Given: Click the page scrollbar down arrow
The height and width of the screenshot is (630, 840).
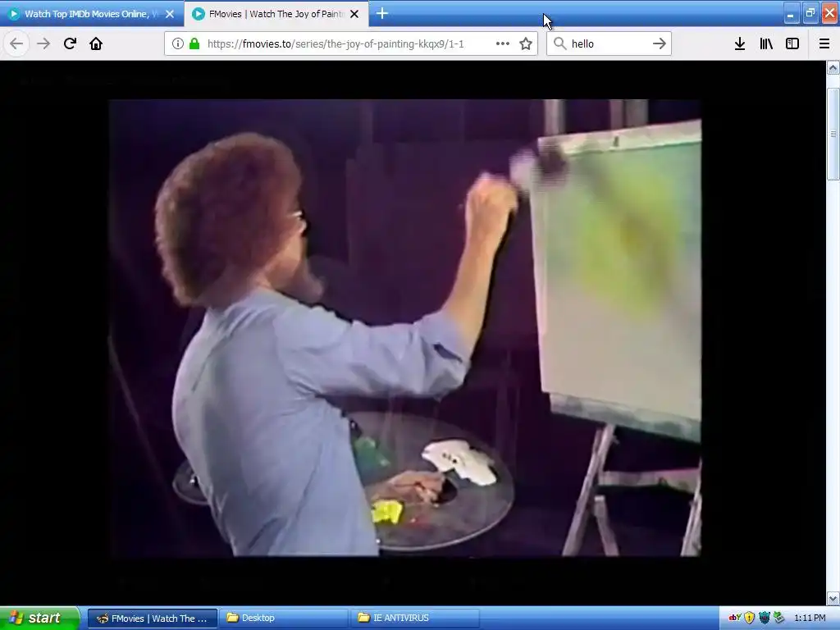Looking at the screenshot, I should tap(833, 598).
